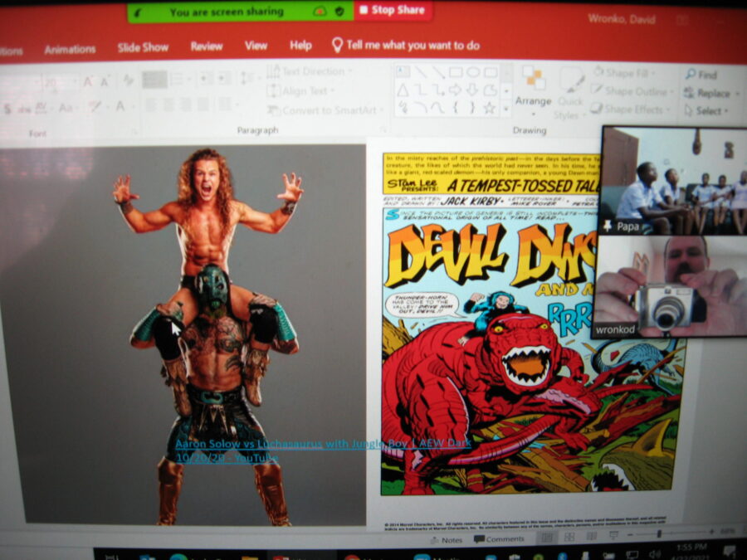Open the Slide Show tab

point(143,47)
